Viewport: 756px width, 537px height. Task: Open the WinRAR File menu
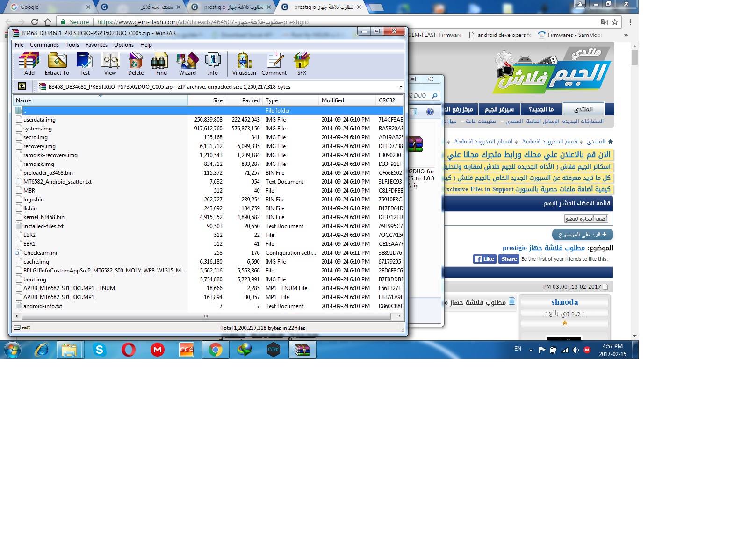19,45
